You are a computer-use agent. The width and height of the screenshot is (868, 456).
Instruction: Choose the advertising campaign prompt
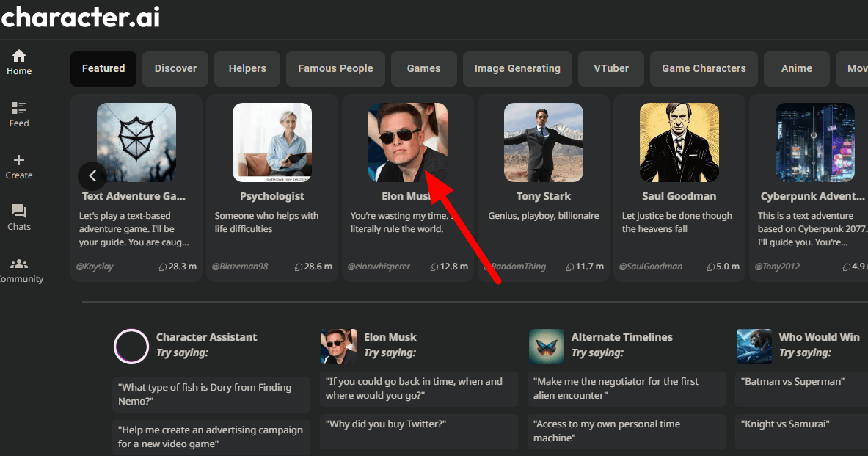(x=211, y=437)
